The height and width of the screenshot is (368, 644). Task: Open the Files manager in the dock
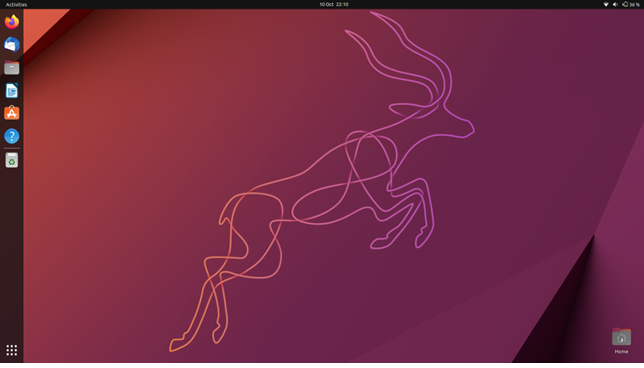pos(12,67)
